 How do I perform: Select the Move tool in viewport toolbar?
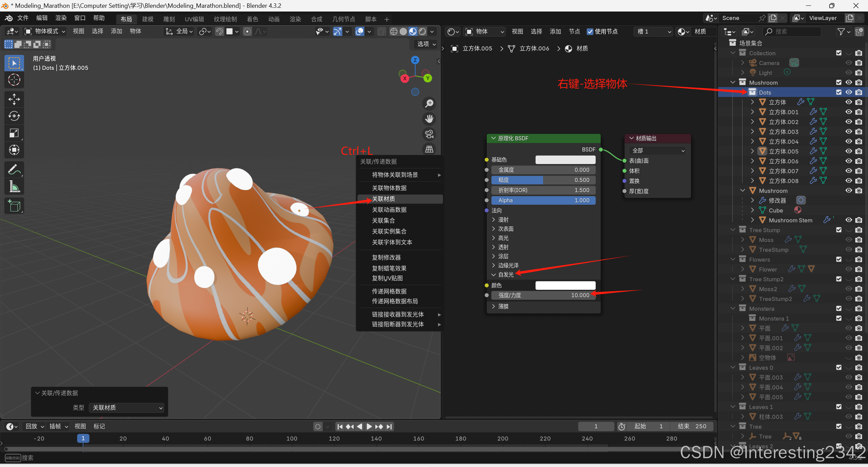14,99
